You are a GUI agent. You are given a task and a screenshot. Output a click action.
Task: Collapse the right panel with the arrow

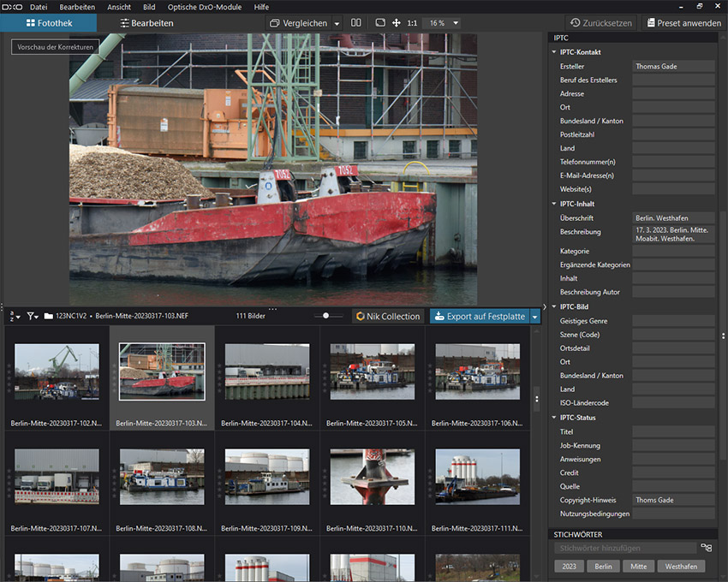[x=545, y=306]
